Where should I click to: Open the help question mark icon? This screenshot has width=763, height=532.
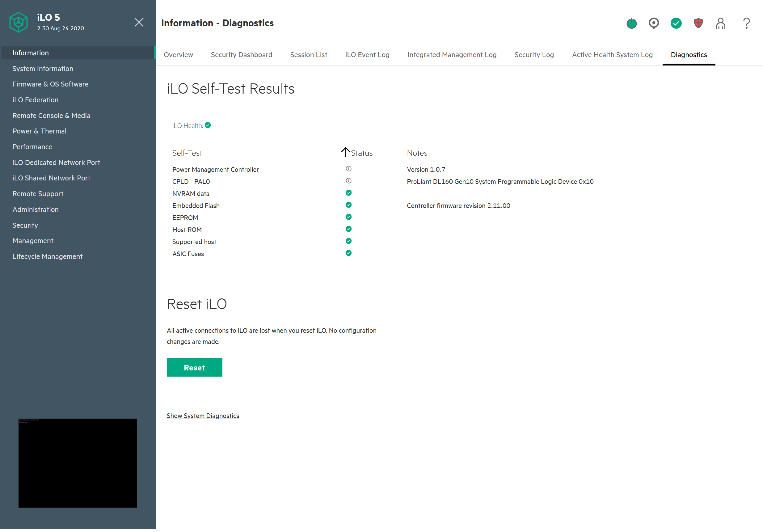(746, 23)
